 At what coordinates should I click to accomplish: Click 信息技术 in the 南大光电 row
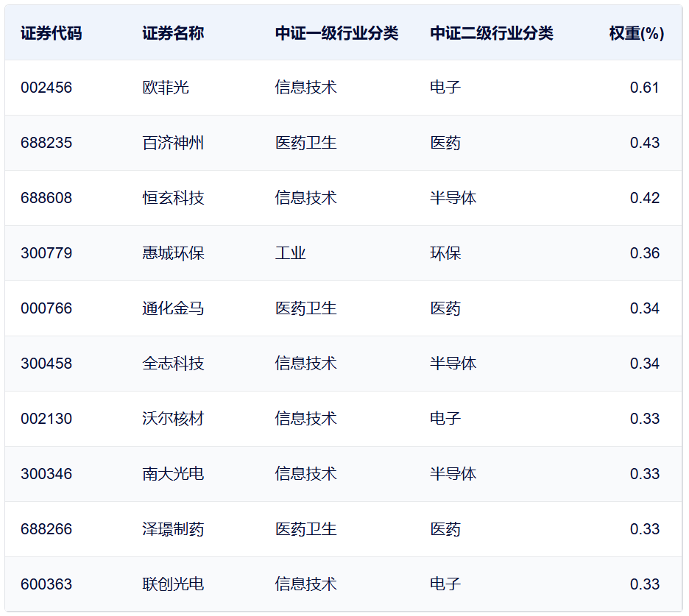tap(305, 474)
